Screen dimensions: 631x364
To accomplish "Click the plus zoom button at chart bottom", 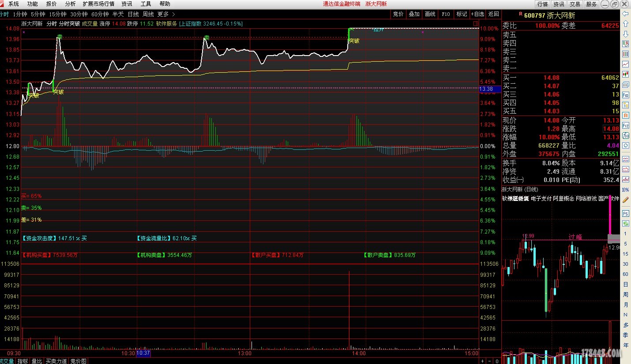I will click(x=483, y=360).
